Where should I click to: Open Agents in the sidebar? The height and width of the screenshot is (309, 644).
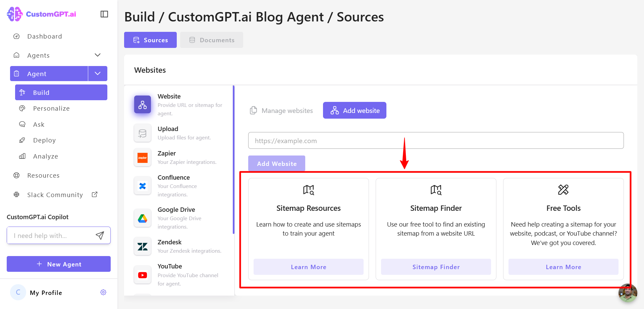tap(38, 55)
